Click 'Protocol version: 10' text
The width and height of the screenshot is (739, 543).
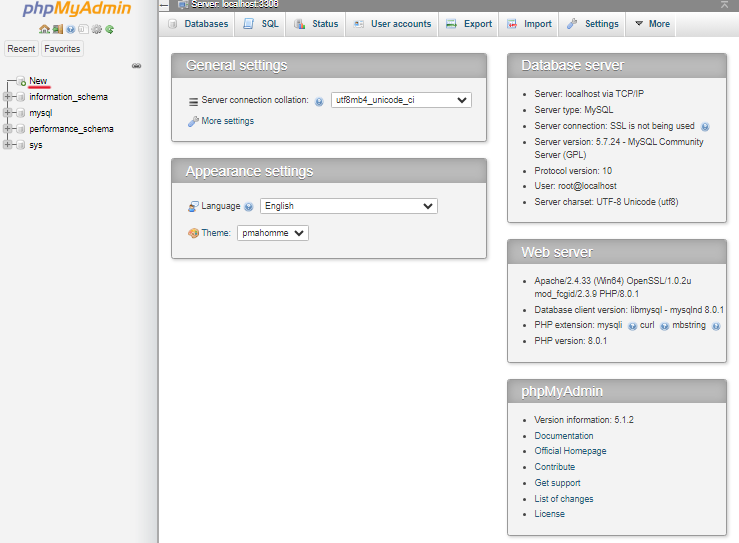pos(573,171)
